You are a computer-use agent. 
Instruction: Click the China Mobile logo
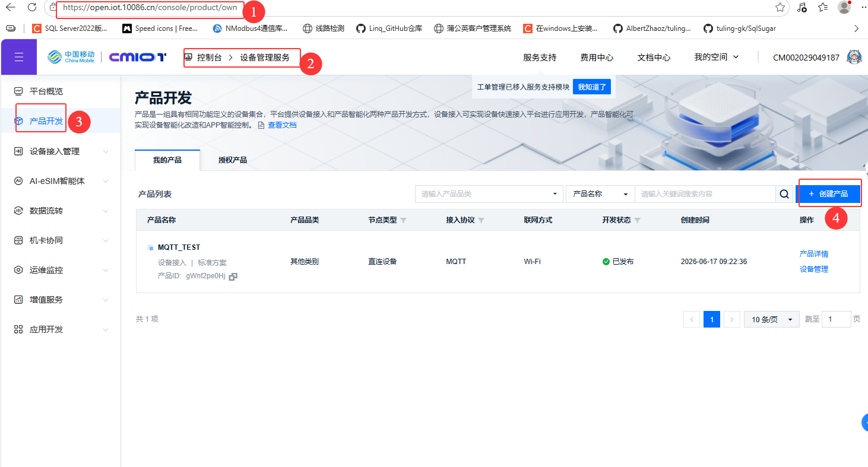tap(71, 57)
